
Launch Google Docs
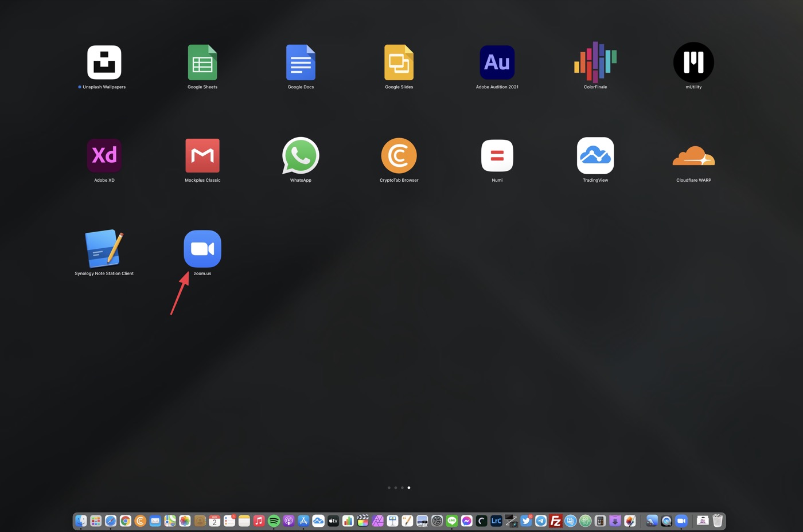301,62
